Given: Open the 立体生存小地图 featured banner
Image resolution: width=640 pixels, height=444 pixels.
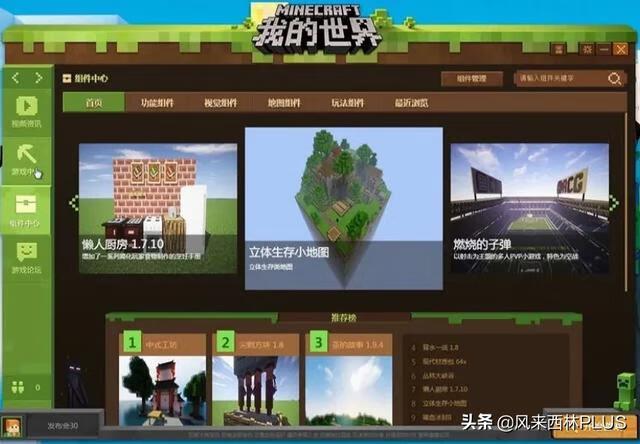Looking at the screenshot, I should click(343, 207).
